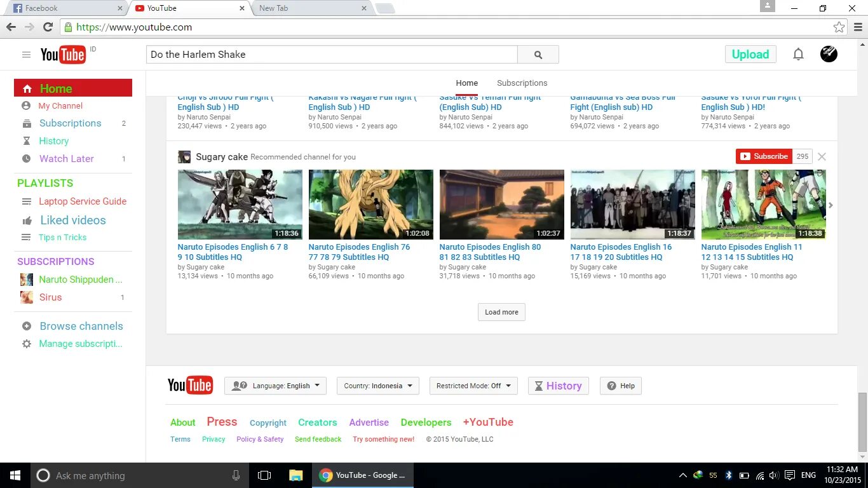Viewport: 868px width, 488px height.
Task: Open the Restricted Mode: Off dropdown
Action: 473,386
